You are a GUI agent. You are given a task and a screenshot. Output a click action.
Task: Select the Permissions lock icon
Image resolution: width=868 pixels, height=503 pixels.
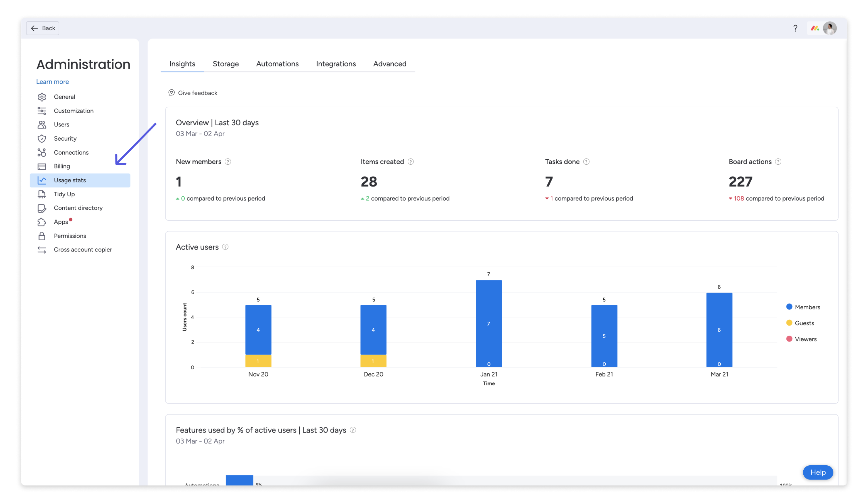[x=42, y=236]
